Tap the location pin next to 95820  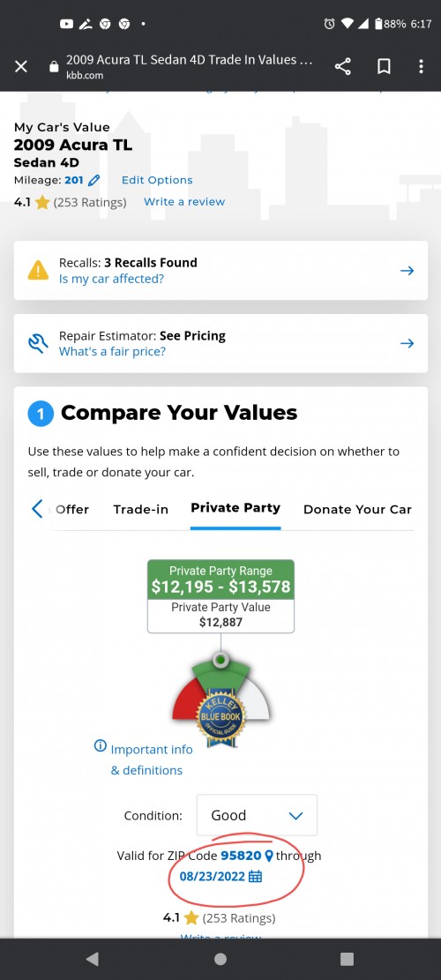coord(269,856)
